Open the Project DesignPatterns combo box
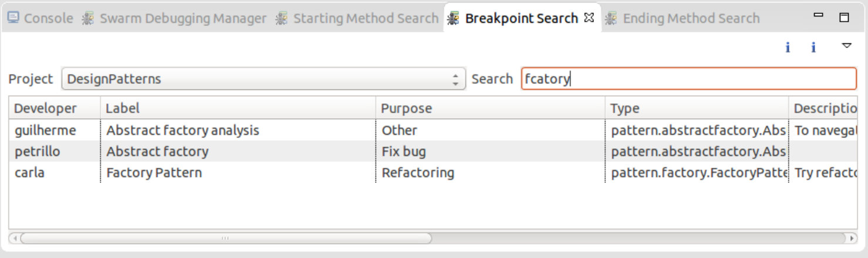 264,79
